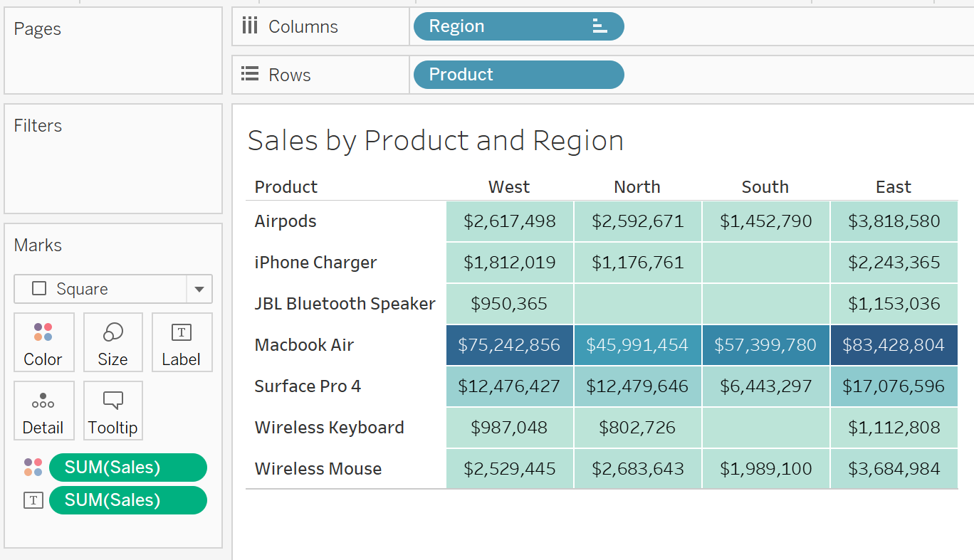The width and height of the screenshot is (974, 560).
Task: Click the Columns shelf icon
Action: pyautogui.click(x=249, y=26)
